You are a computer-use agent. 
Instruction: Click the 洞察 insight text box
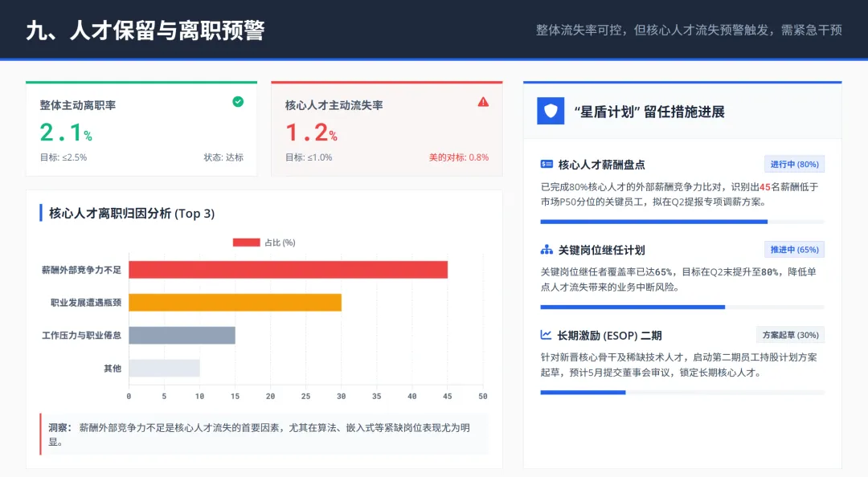[x=264, y=434]
